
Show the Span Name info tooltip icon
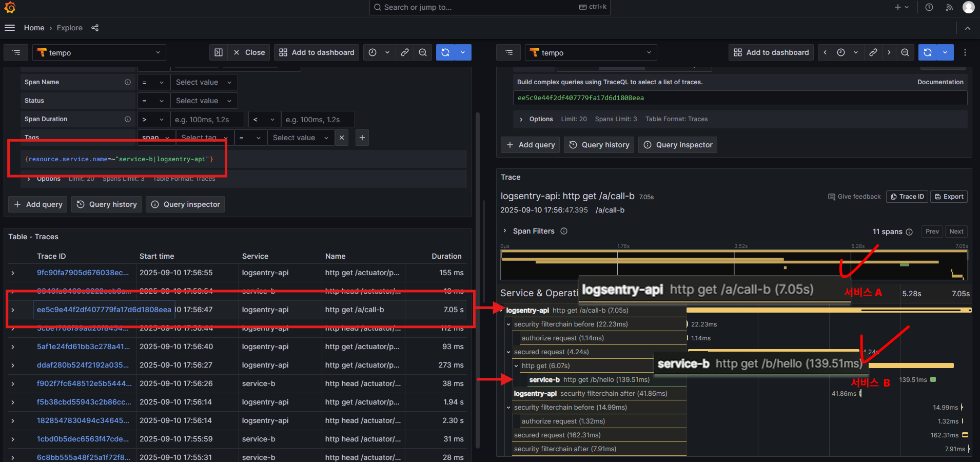coord(128,82)
